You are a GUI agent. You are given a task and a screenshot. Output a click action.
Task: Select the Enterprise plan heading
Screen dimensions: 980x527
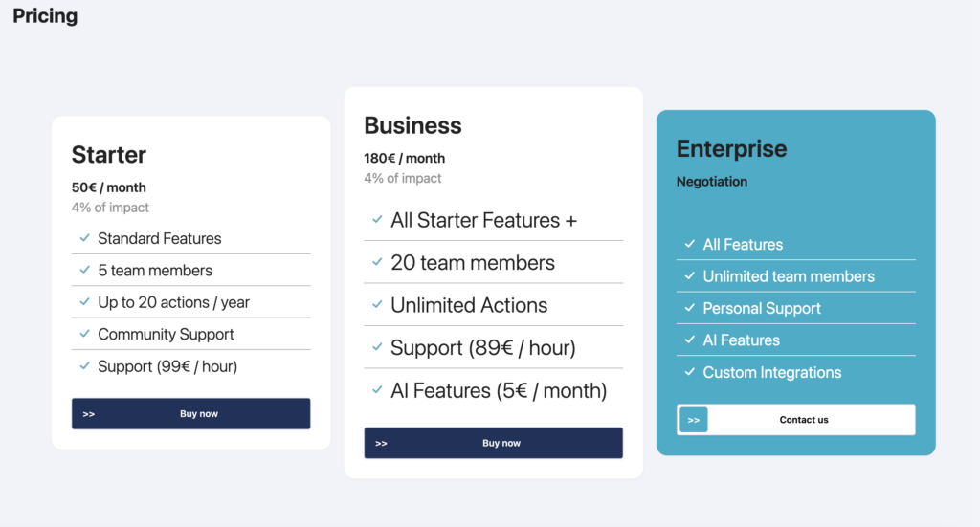(x=731, y=149)
